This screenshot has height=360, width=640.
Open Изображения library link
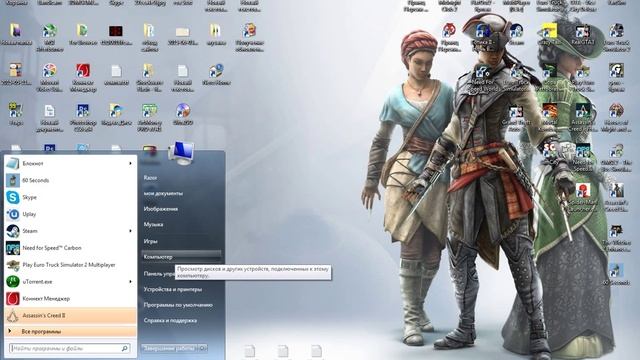coord(161,209)
